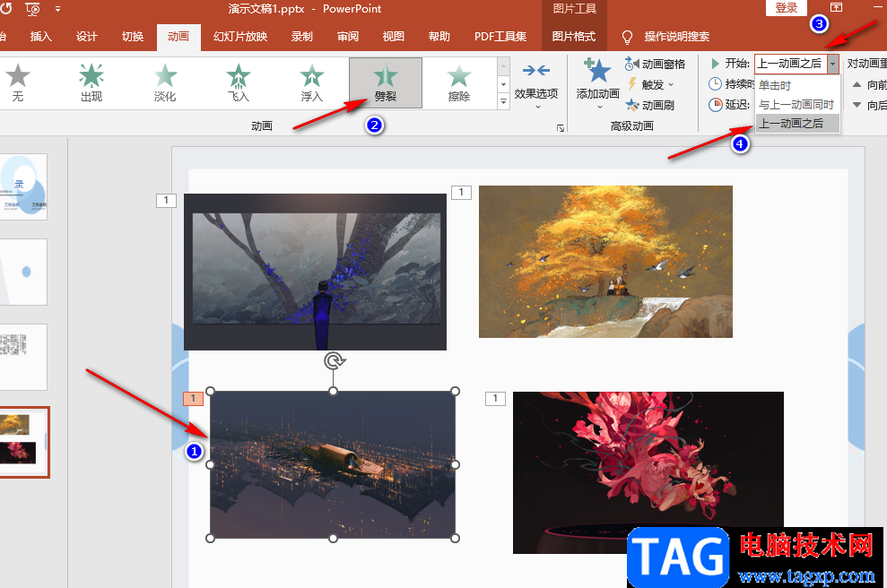
Task: Open the PDF工具集 tab
Action: click(500, 37)
